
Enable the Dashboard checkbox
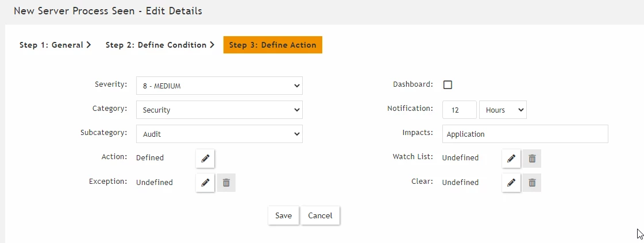448,85
